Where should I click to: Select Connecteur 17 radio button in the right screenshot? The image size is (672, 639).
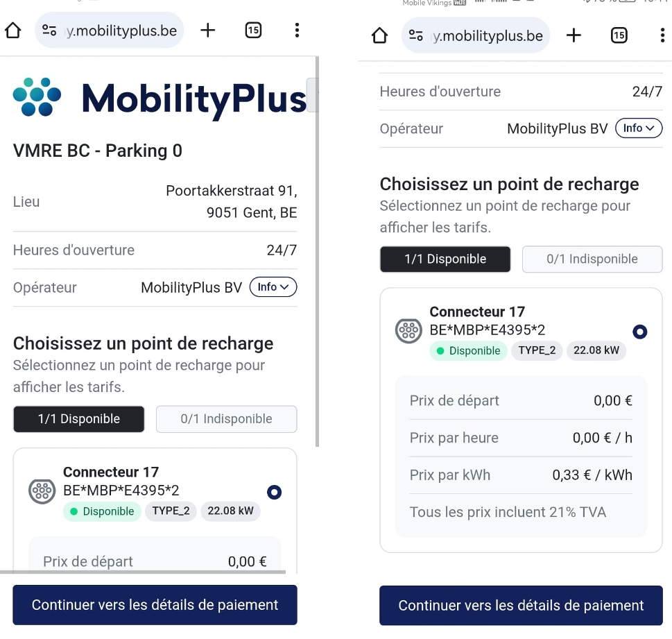click(640, 332)
